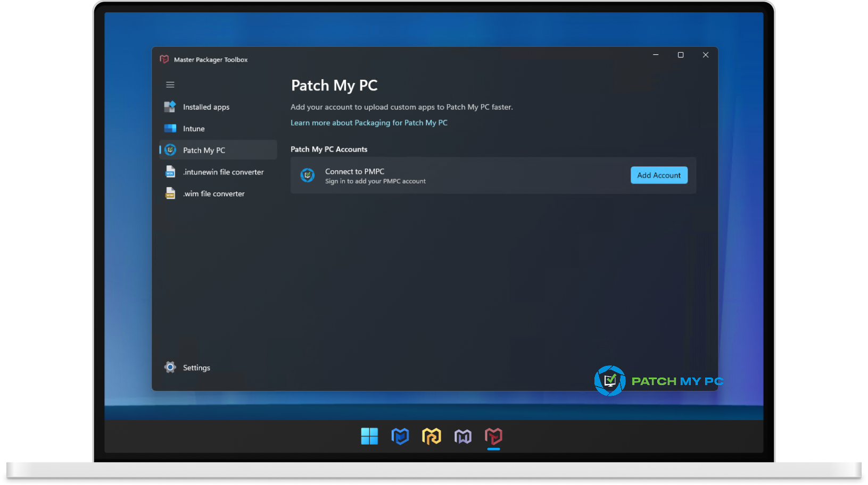The height and width of the screenshot is (485, 868).
Task: Toggle the hamburger navigation menu
Action: point(170,85)
